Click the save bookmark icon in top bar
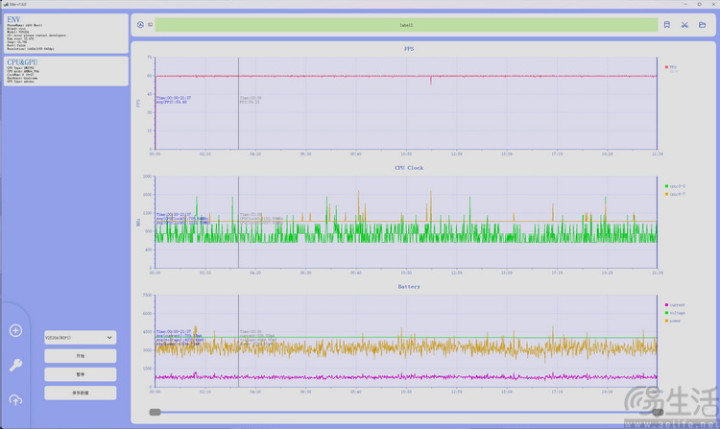 pos(668,24)
